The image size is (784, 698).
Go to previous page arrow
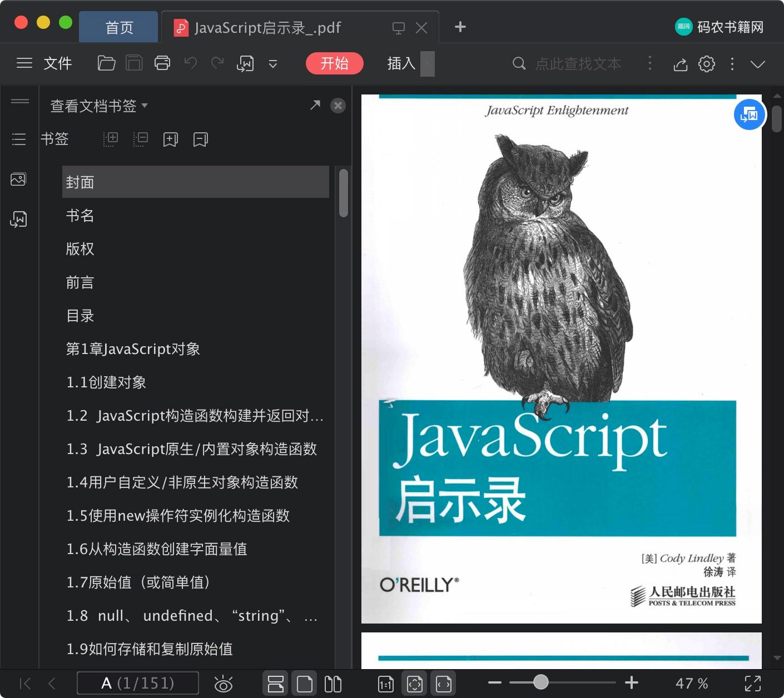(x=52, y=683)
